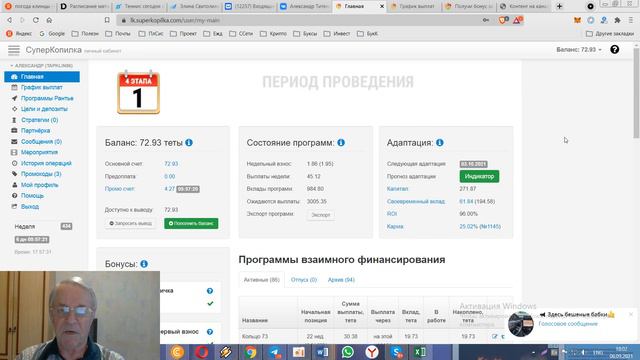
Task: Click the Кольцо 73 program name
Action: tap(255, 336)
